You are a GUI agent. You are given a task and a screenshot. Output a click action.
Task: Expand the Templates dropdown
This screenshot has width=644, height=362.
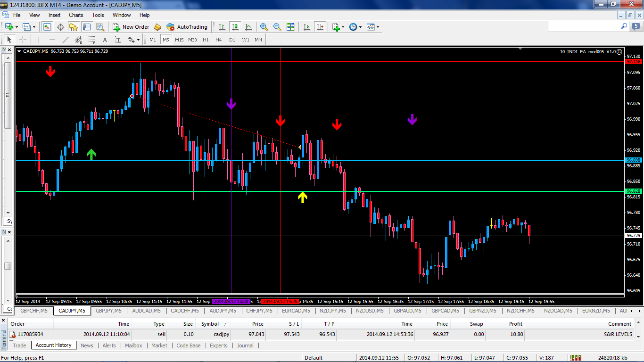pyautogui.click(x=373, y=27)
